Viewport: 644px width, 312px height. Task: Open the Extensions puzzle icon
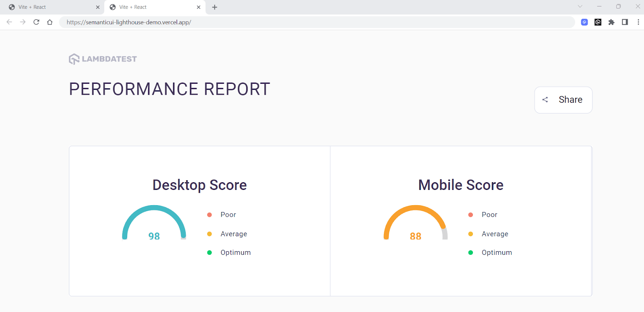pos(611,22)
